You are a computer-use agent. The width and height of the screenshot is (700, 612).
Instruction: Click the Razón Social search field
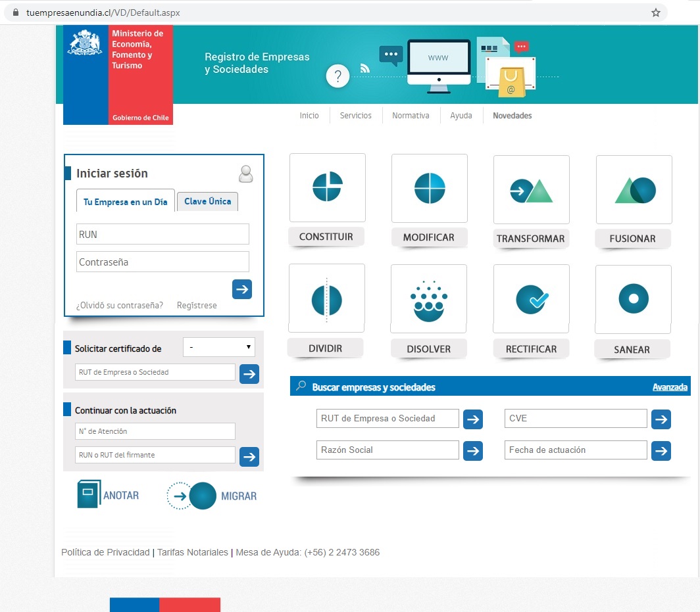coord(387,450)
